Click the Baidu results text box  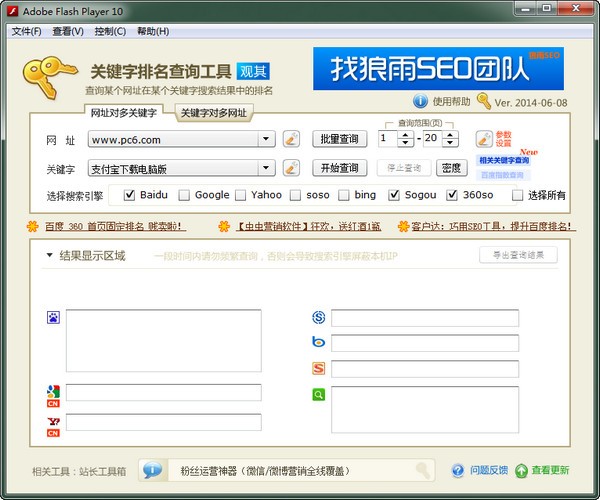(164, 340)
